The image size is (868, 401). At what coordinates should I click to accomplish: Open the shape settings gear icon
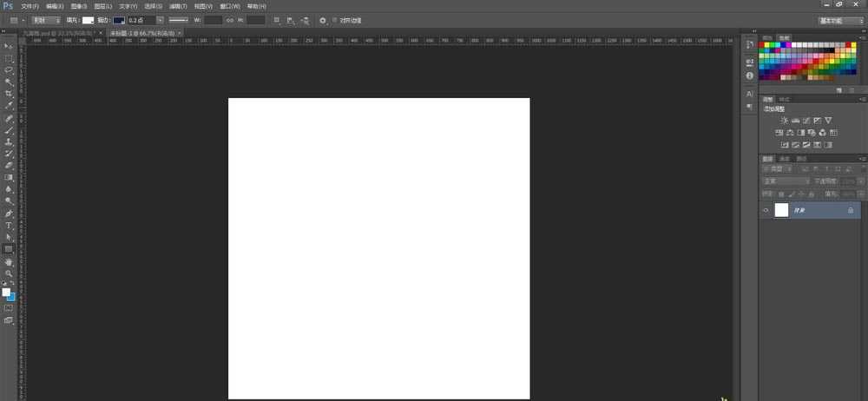pos(323,20)
